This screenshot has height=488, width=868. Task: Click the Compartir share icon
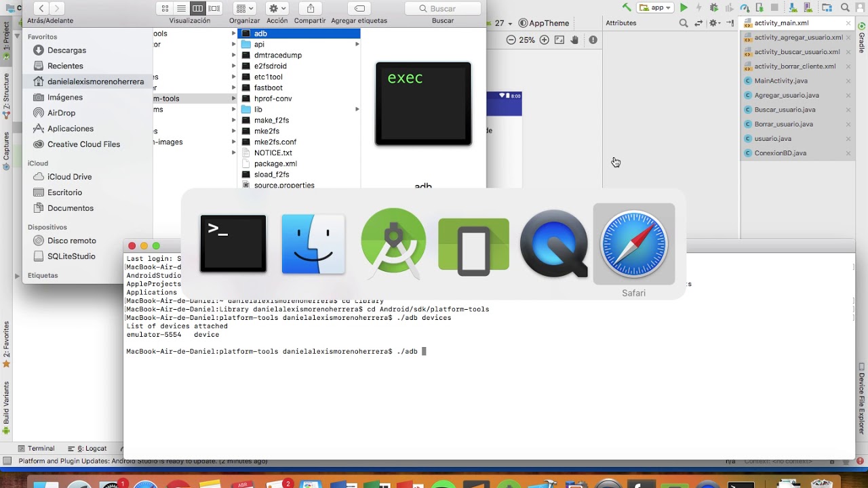pos(310,8)
